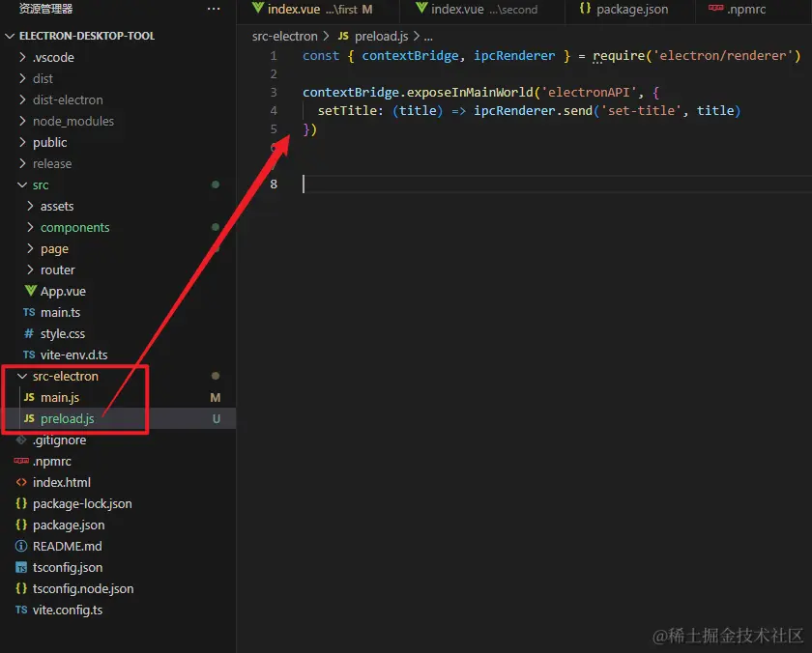Switch to the .npmrc tab
Screen dimensions: 812x653
pyautogui.click(x=753, y=10)
